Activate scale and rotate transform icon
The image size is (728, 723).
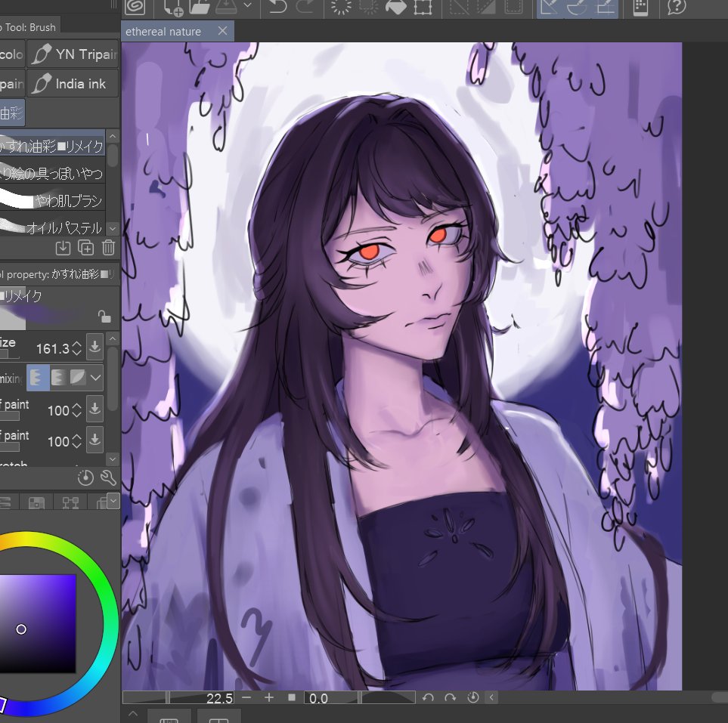(423, 7)
